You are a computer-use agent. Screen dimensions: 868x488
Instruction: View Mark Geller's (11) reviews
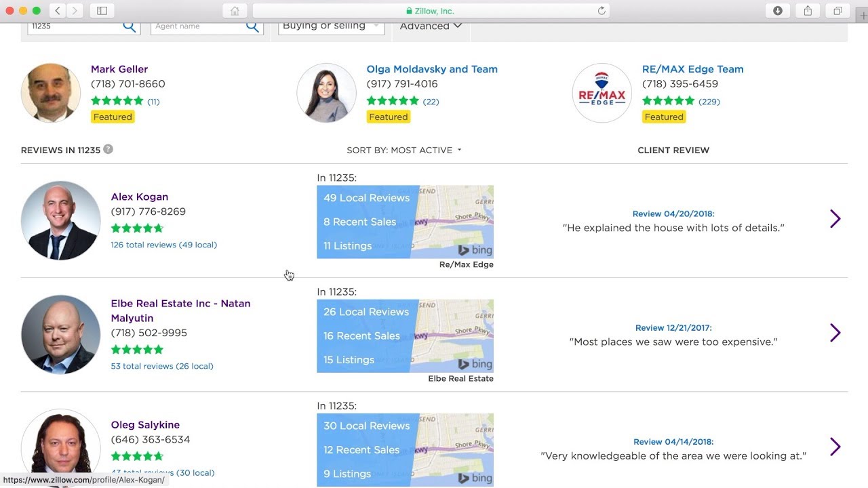(x=153, y=102)
